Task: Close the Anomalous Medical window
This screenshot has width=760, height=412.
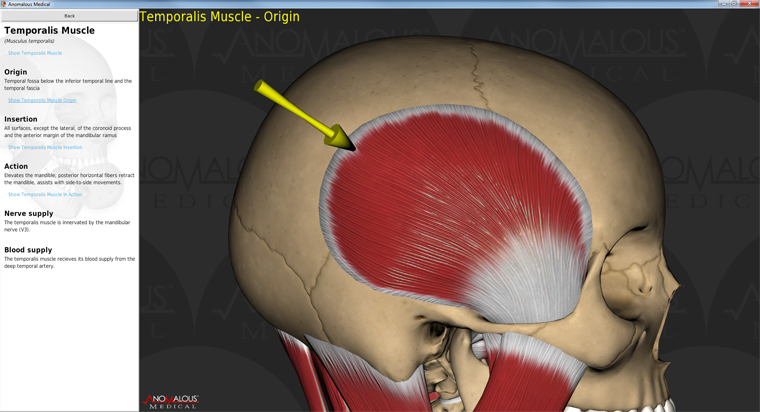Action: [750, 4]
